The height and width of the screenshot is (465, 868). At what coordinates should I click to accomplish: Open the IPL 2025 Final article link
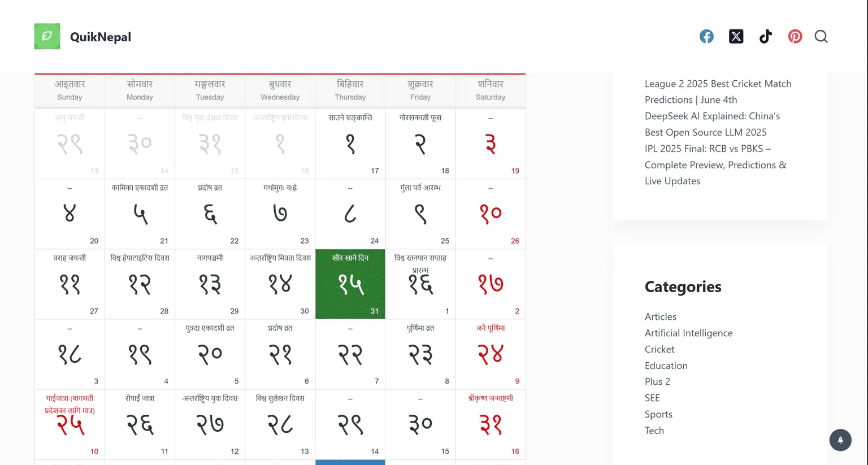pos(715,164)
